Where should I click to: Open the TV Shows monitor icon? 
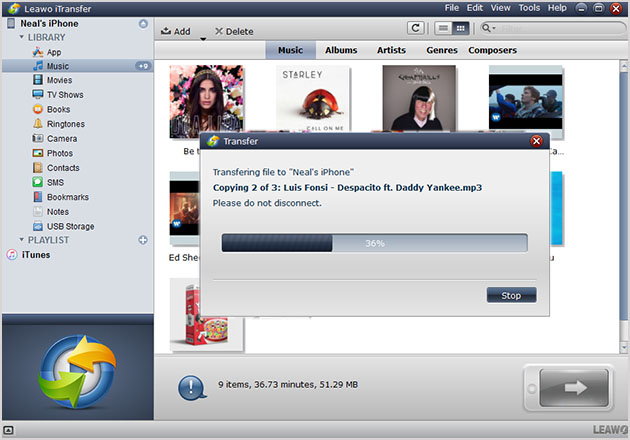38,94
